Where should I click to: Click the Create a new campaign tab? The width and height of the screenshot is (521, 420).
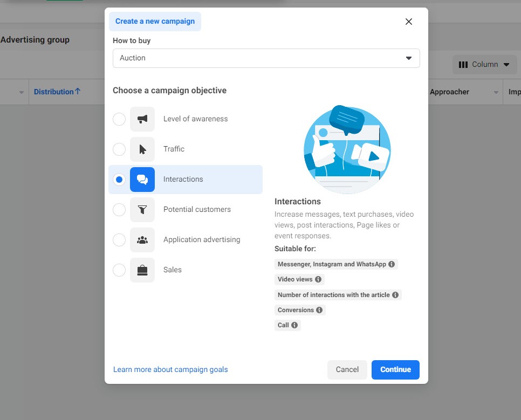pos(155,22)
